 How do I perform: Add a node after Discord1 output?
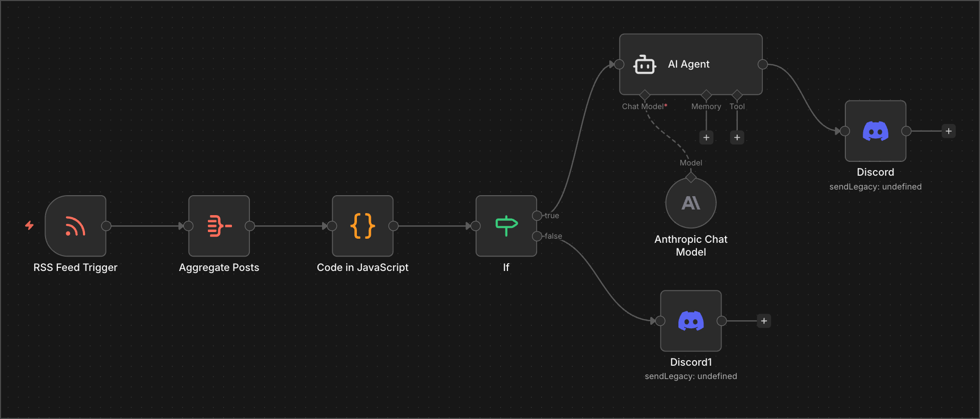pyautogui.click(x=764, y=321)
